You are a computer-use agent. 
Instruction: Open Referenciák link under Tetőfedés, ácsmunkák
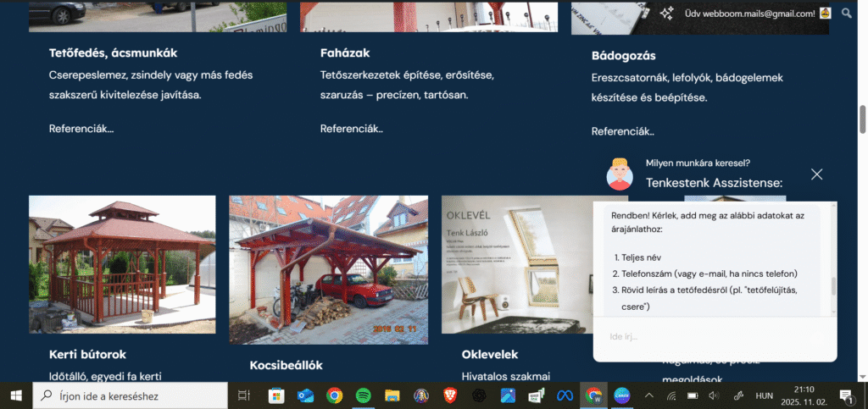click(x=81, y=129)
